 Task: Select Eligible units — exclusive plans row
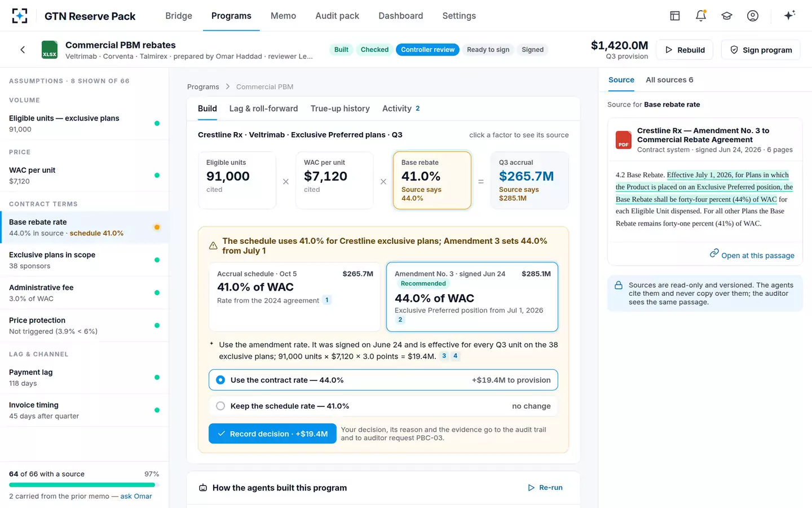(85, 124)
